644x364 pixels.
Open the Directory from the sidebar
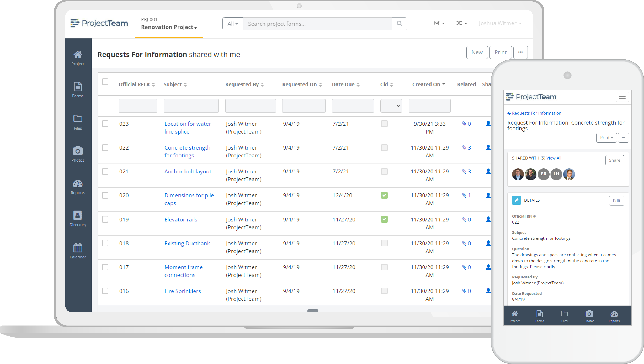78,218
